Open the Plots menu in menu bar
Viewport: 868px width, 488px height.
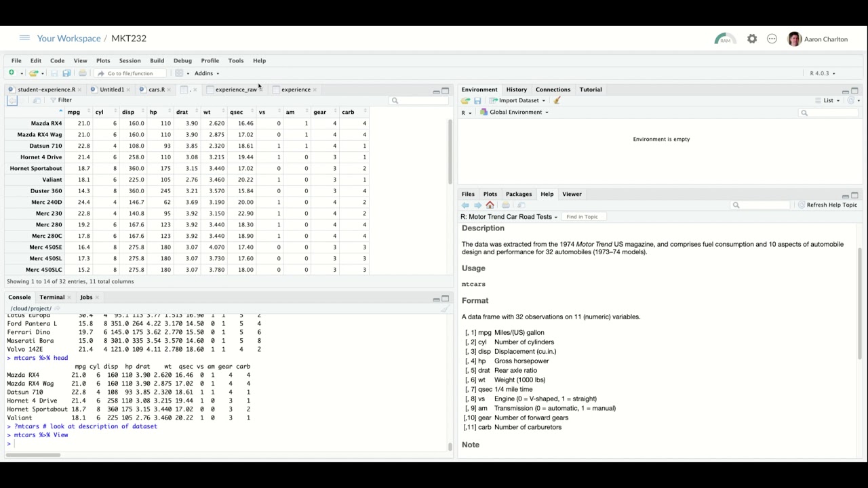103,61
